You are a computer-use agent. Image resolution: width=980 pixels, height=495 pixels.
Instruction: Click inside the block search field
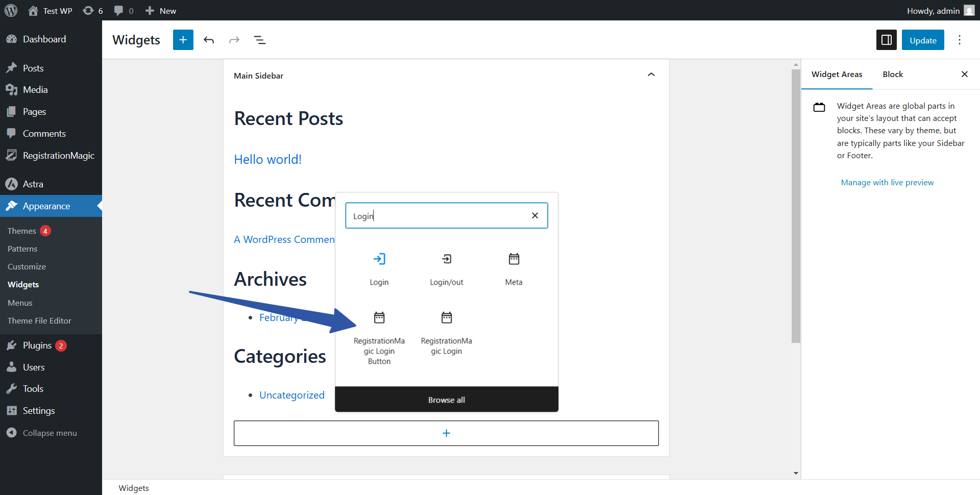439,216
